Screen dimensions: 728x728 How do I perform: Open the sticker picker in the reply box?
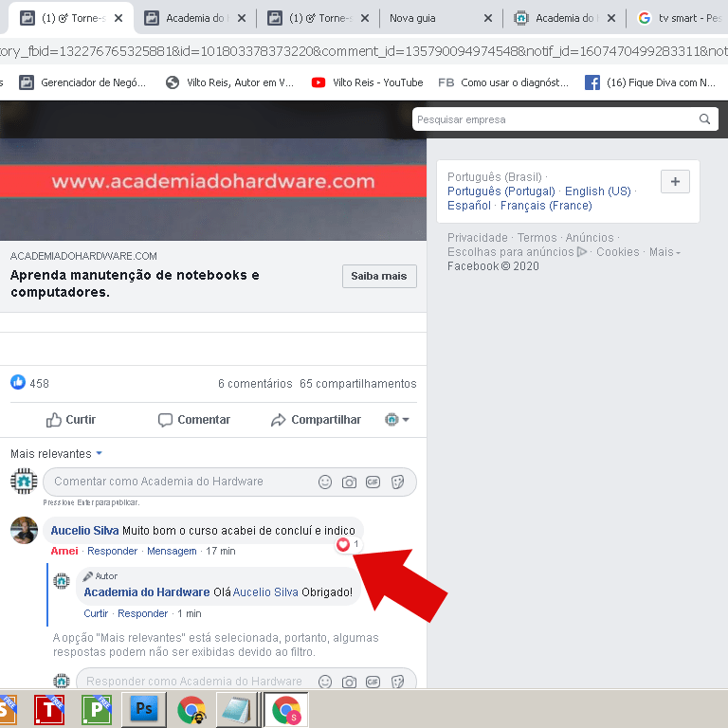[x=397, y=682]
